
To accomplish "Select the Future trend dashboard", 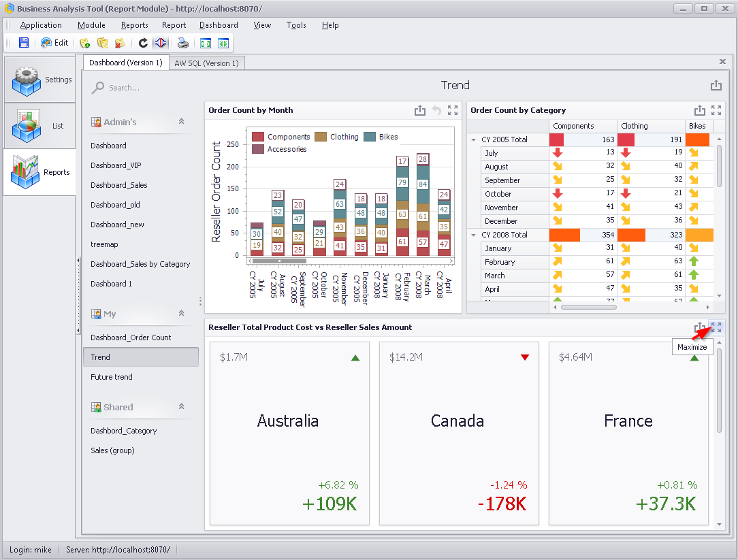I will (112, 377).
